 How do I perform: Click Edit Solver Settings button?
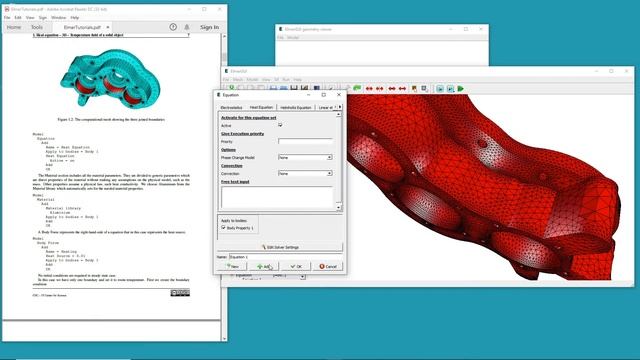pos(280,247)
